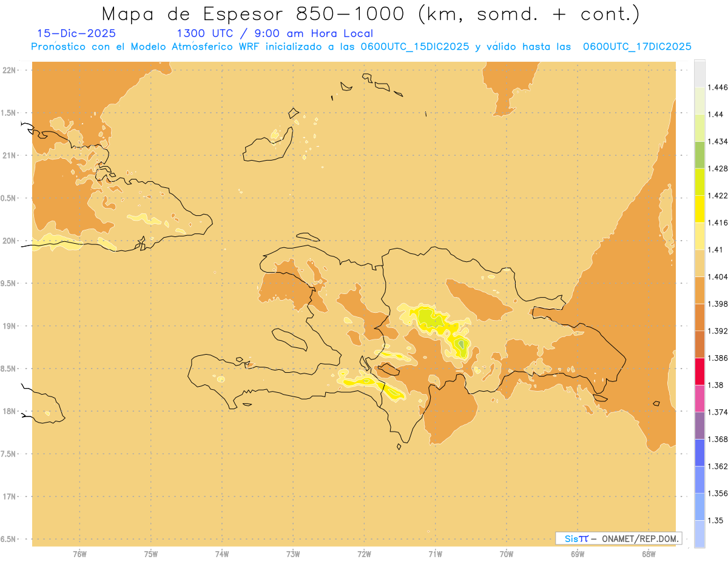Click the time label '1300 UTC / 9:00 am Hora Local'
This screenshot has height=562, width=728.
[275, 33]
